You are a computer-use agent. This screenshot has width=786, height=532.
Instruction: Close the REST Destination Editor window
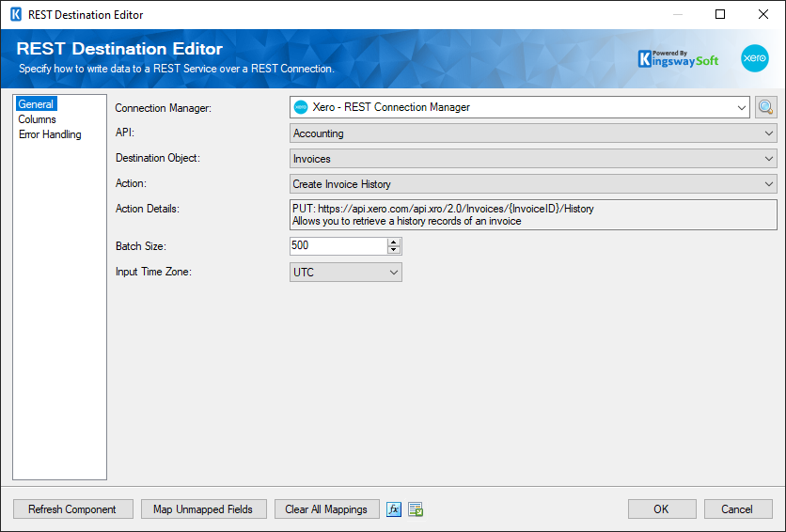click(x=762, y=14)
